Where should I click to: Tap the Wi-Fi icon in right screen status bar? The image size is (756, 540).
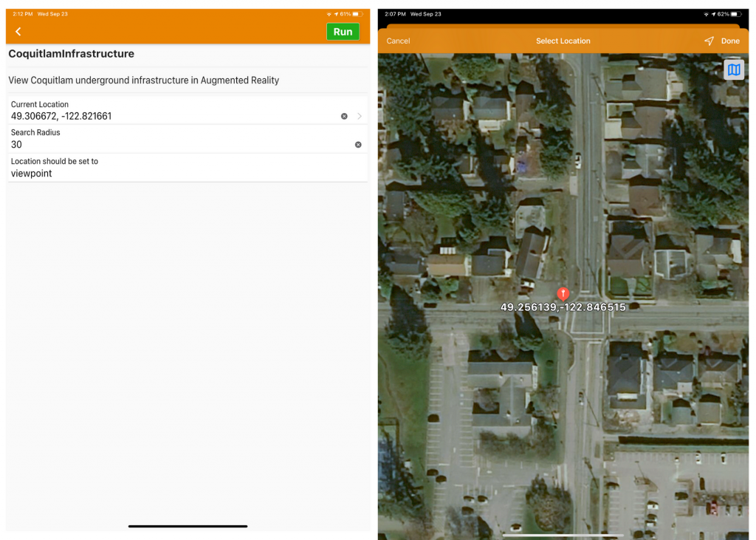point(707,15)
